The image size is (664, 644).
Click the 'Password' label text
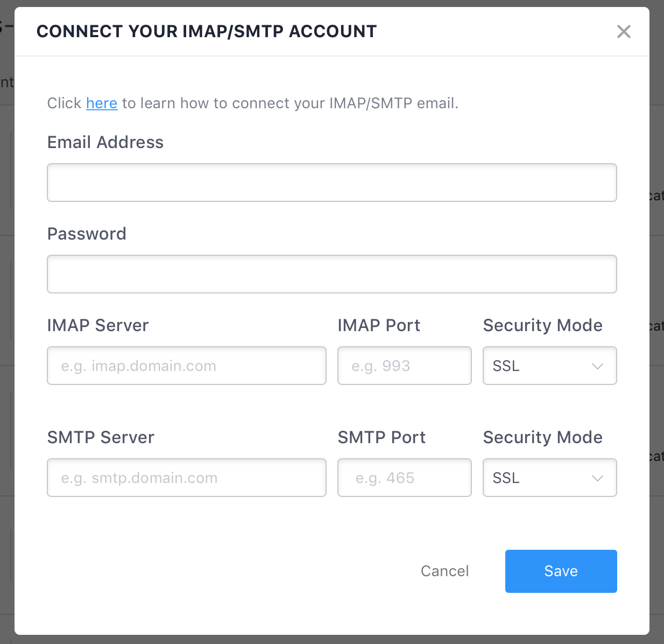click(87, 234)
